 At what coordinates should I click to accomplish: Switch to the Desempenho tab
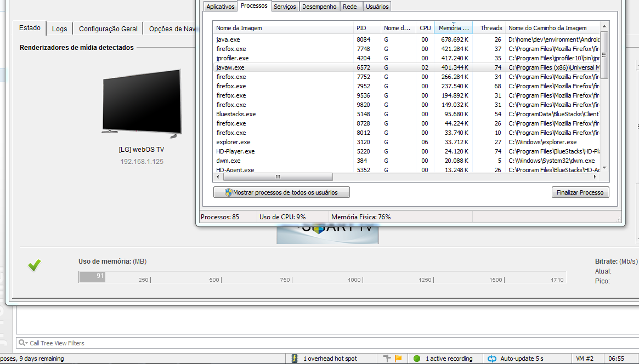point(319,7)
